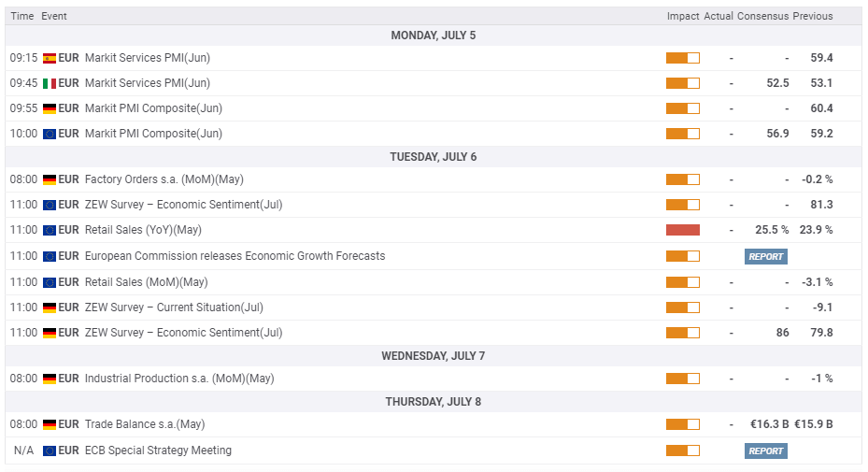Click the German flag beside the 09:55 Markit PMI Composite
Image resolution: width=868 pixels, height=472 pixels.
50,108
